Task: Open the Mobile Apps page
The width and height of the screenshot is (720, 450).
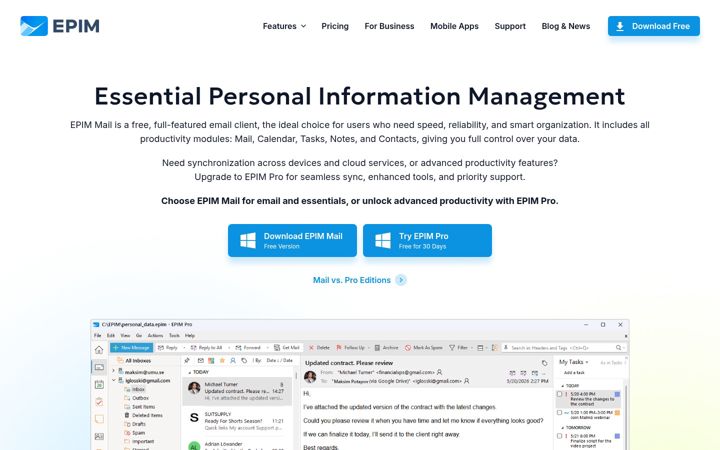Action: coord(454,26)
